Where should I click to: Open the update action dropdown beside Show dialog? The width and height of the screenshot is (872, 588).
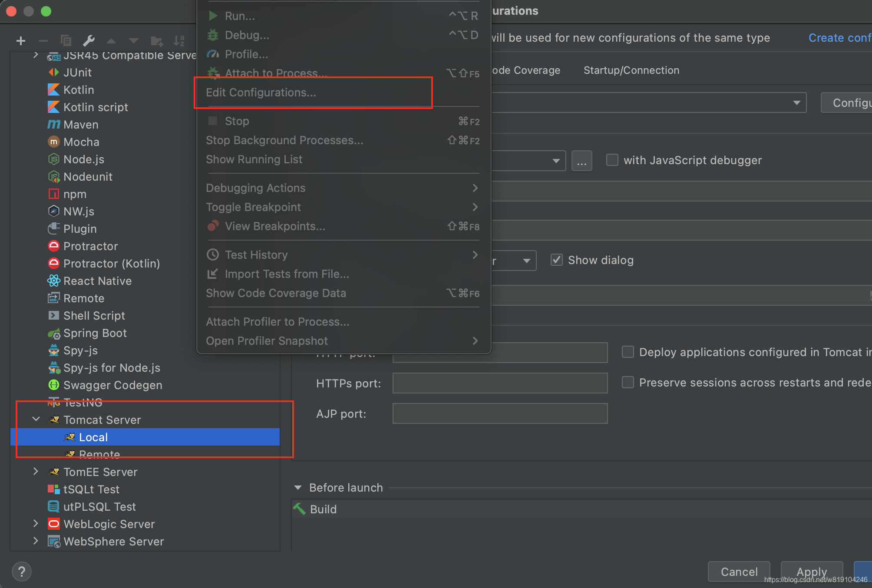tap(526, 261)
